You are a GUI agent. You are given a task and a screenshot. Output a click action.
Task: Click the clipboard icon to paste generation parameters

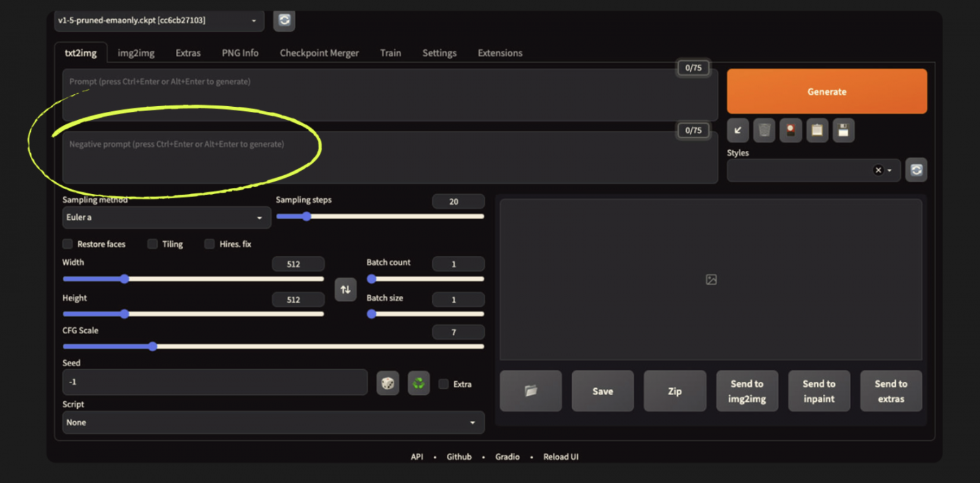click(817, 130)
